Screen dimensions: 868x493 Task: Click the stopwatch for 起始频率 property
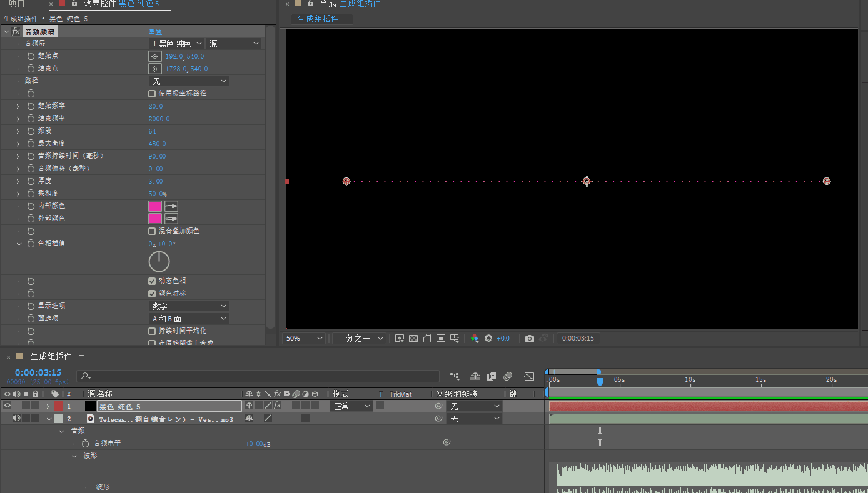pyautogui.click(x=31, y=106)
